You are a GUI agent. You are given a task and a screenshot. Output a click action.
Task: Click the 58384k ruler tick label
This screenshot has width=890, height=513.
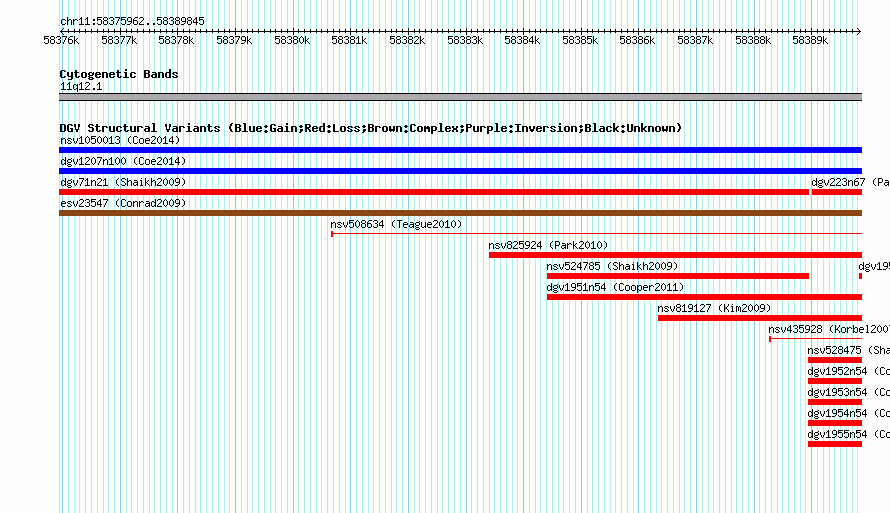[522, 40]
